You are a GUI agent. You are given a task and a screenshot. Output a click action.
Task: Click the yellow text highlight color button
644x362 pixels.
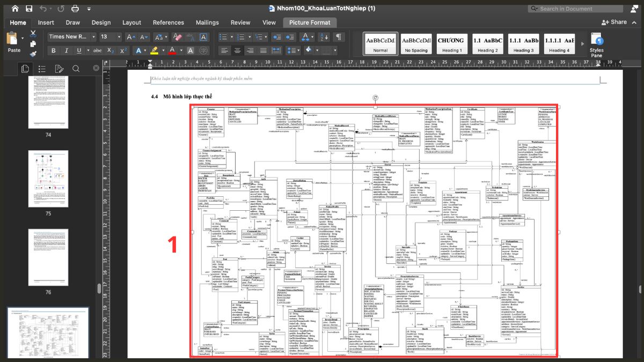tap(154, 50)
